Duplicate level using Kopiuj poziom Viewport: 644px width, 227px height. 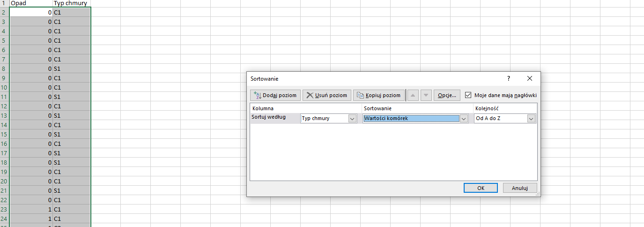tap(378, 95)
